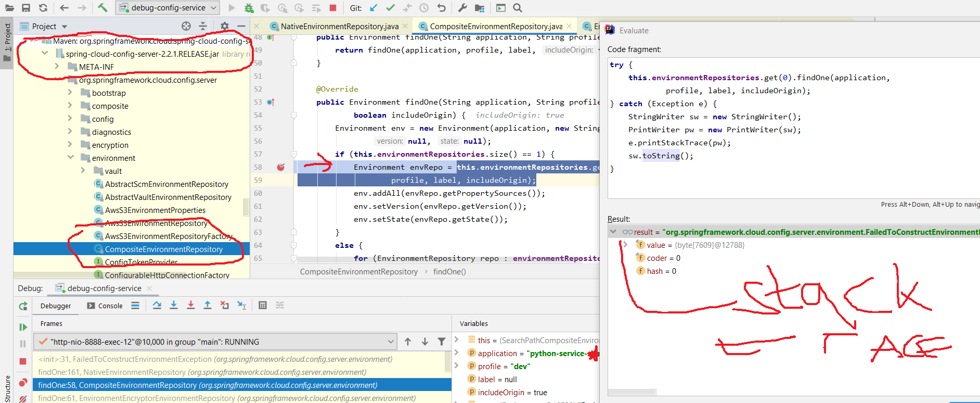Rollback changes with the undo arrow icon
This screenshot has height=403, width=980.
point(441,8)
